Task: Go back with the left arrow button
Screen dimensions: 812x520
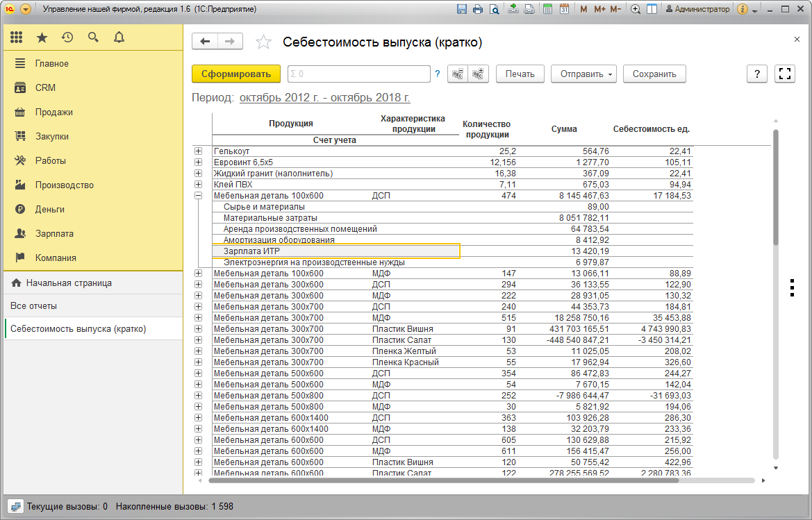Action: pos(205,42)
